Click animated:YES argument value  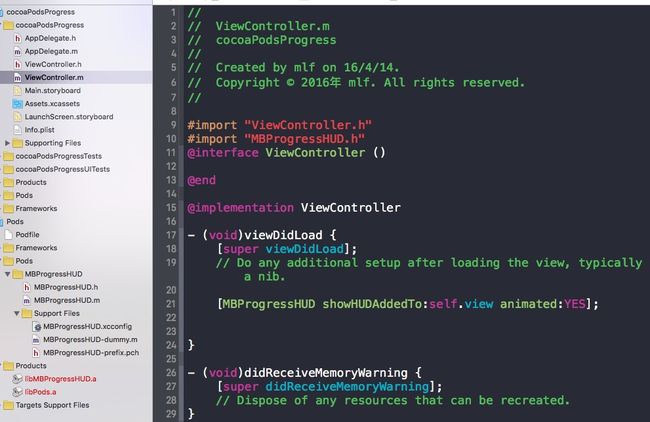click(x=575, y=304)
